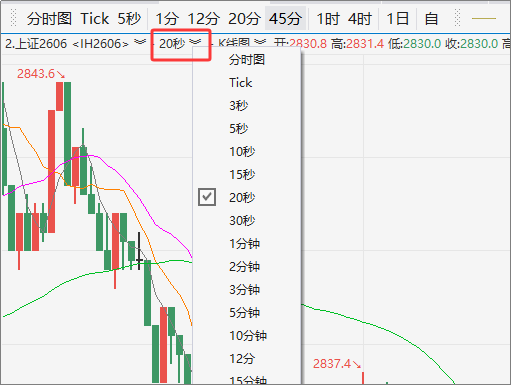Toggle the checkmark beside 20秒
This screenshot has width=511, height=385.
pyautogui.click(x=207, y=197)
